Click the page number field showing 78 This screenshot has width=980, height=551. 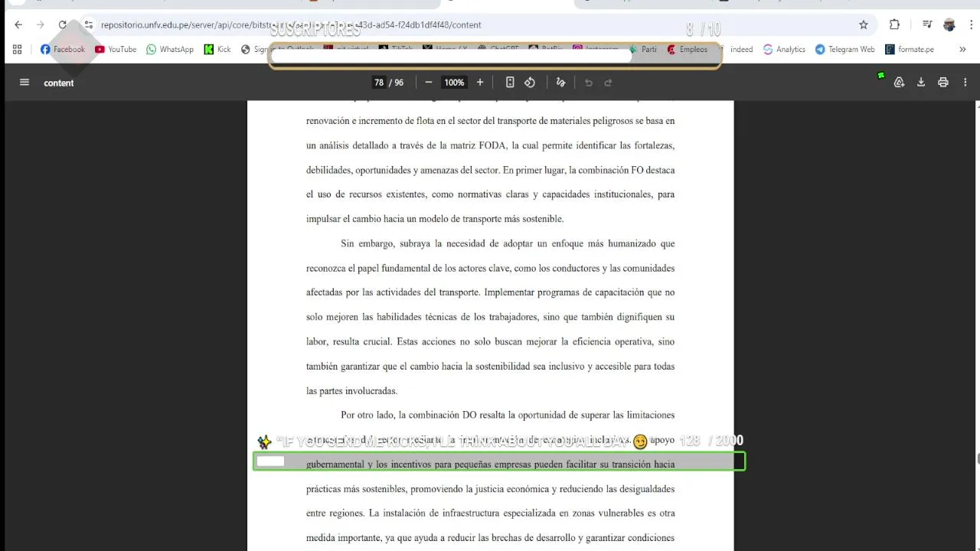click(378, 83)
